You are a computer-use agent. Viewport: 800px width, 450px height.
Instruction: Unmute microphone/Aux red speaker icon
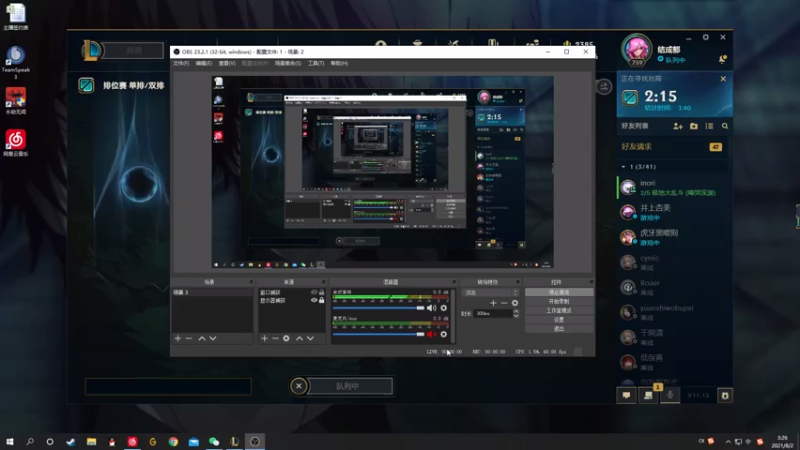click(432, 334)
